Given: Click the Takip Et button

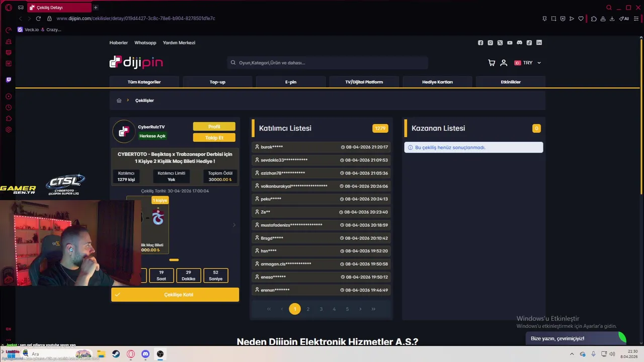Looking at the screenshot, I should coord(214,138).
